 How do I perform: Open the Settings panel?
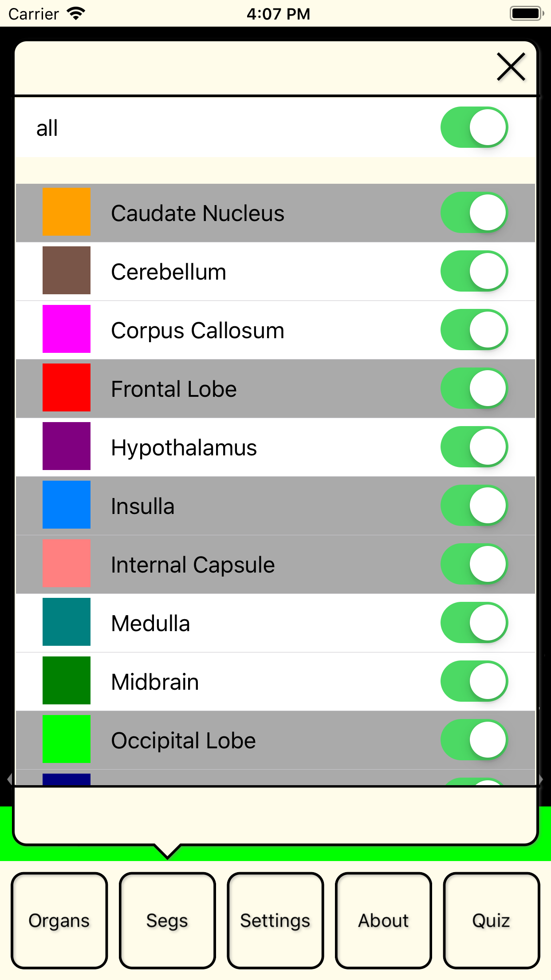(x=275, y=921)
